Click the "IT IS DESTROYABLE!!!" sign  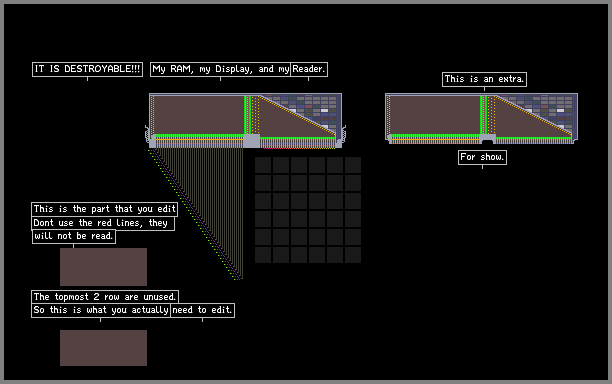87,69
